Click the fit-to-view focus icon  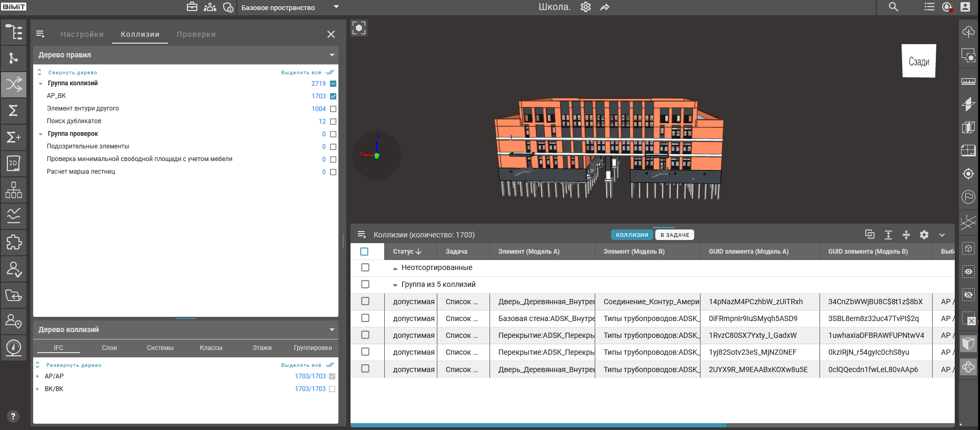pos(359,28)
